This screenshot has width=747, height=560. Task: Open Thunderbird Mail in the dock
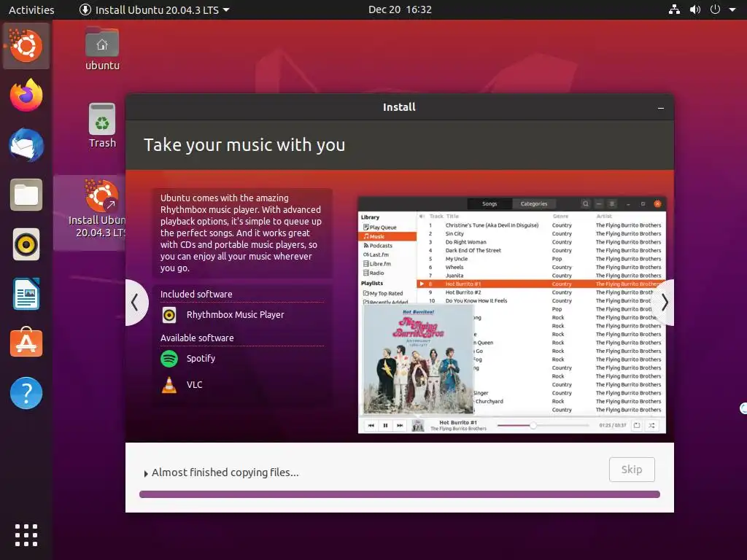pyautogui.click(x=26, y=145)
